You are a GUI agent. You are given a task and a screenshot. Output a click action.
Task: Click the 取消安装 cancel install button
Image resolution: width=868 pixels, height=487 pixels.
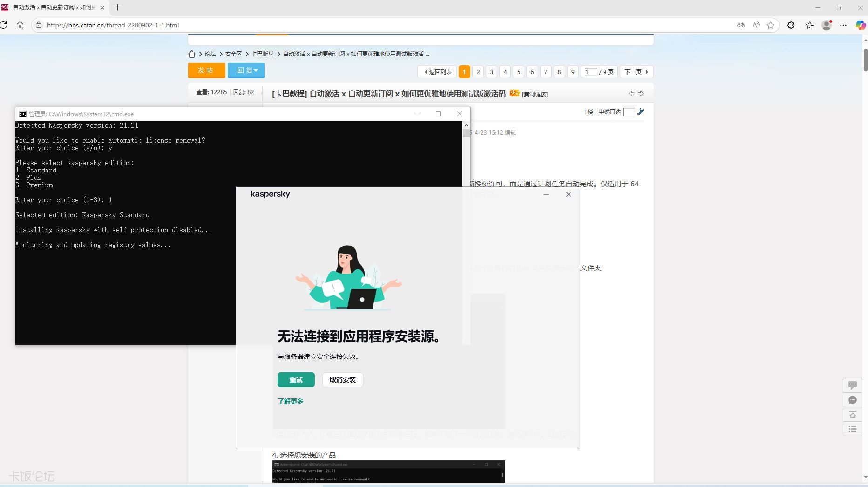pyautogui.click(x=343, y=380)
